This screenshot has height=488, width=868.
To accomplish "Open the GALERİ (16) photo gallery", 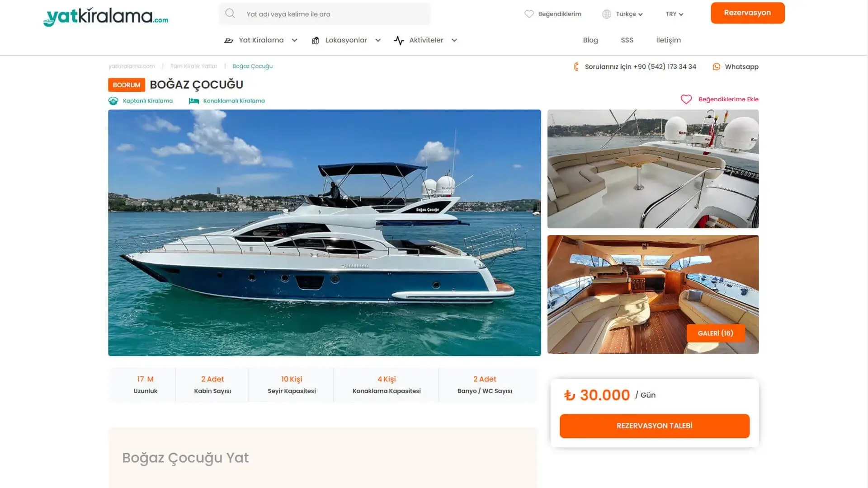I will pyautogui.click(x=715, y=333).
